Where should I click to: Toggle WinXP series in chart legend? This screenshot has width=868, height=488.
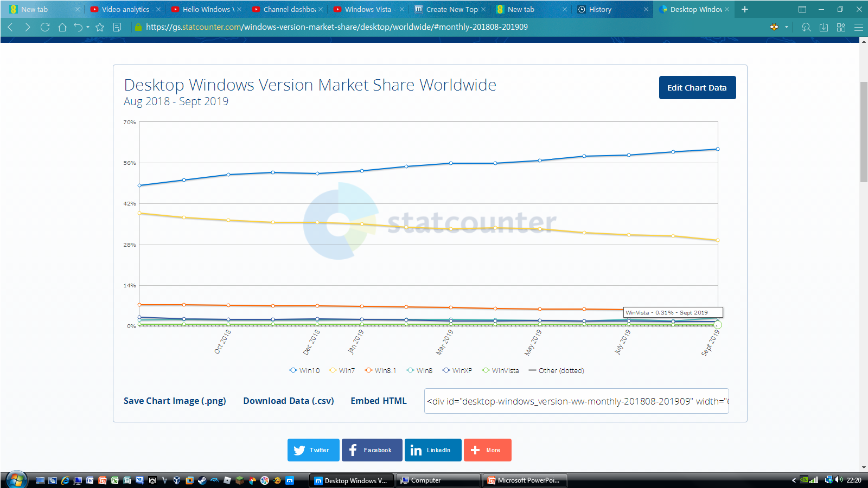tap(457, 371)
